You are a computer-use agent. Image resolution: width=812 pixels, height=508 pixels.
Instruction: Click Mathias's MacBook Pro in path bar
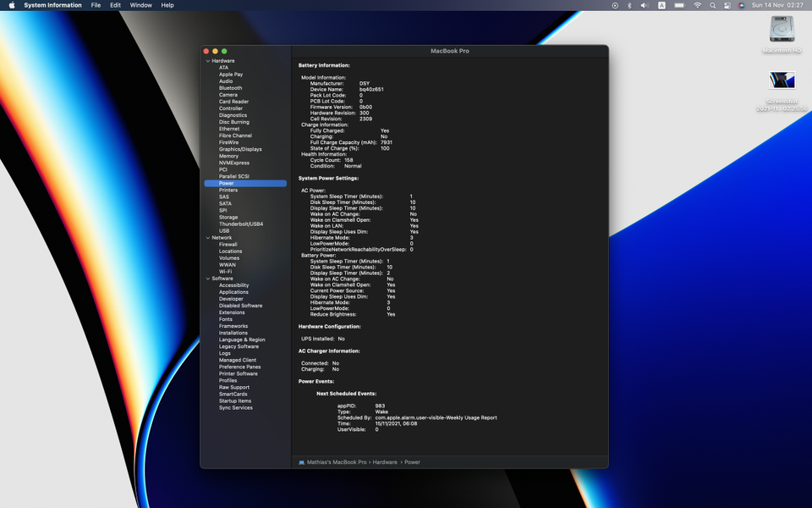tap(337, 462)
